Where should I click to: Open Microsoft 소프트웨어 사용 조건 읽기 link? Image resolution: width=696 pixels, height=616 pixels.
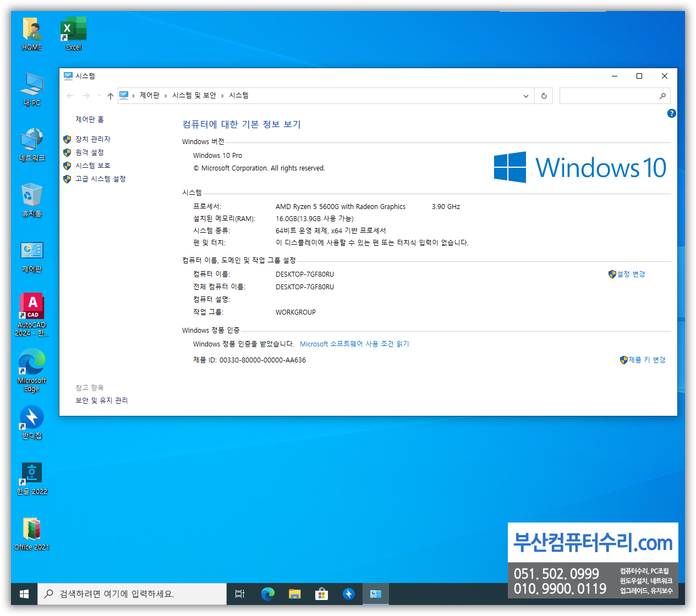(x=354, y=344)
